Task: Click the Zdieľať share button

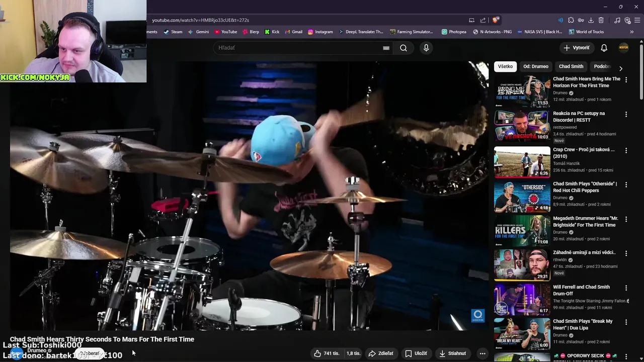Action: coord(381,353)
